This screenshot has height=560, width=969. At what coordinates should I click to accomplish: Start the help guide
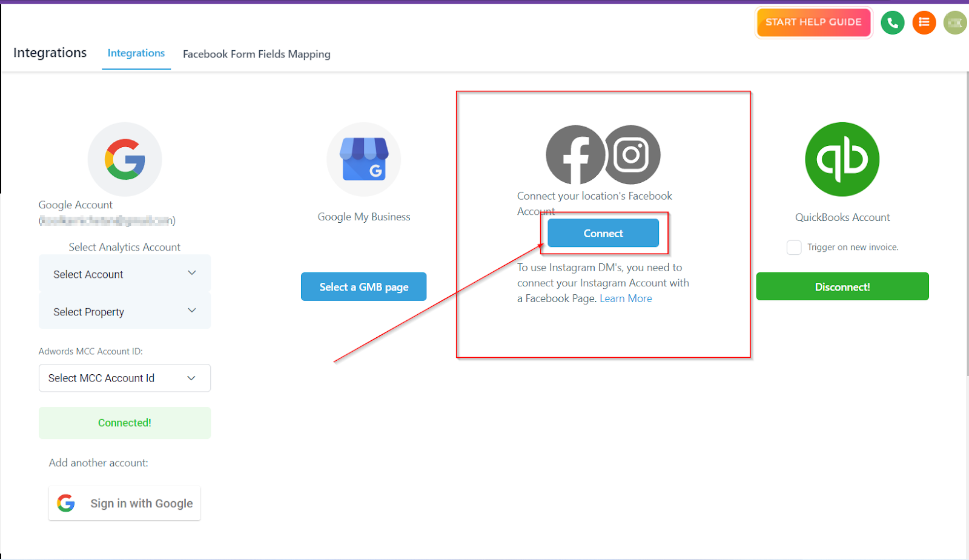tap(813, 22)
